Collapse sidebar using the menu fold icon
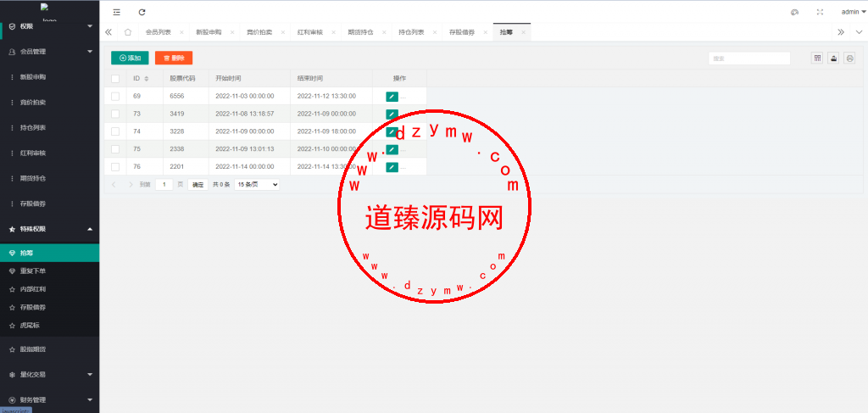The height and width of the screenshot is (413, 868). point(116,12)
